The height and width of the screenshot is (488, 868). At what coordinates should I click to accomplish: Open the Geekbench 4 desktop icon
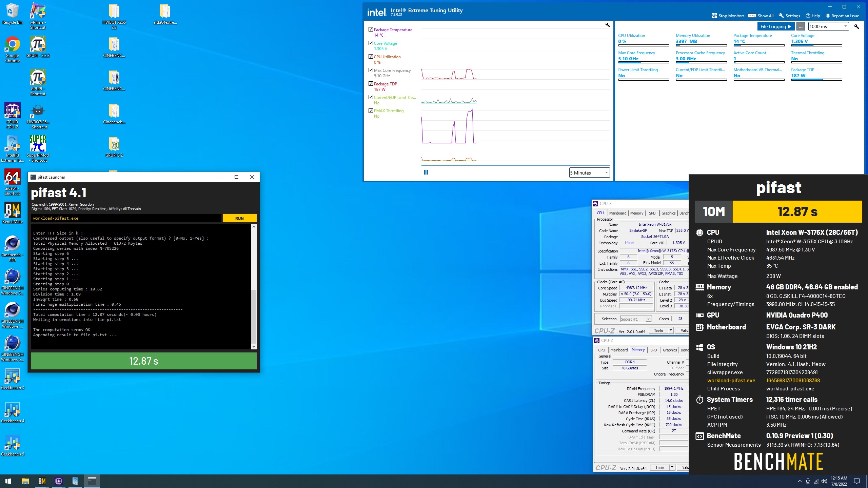pos(12,412)
